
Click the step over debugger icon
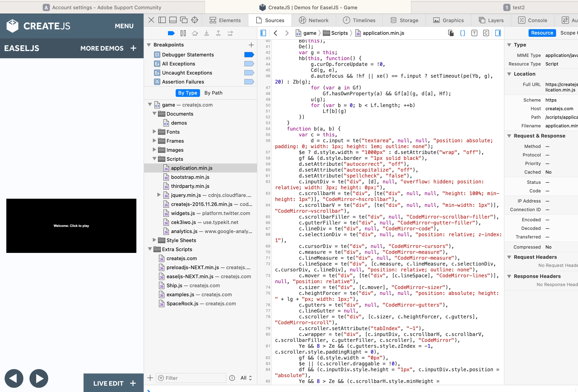[195, 33]
